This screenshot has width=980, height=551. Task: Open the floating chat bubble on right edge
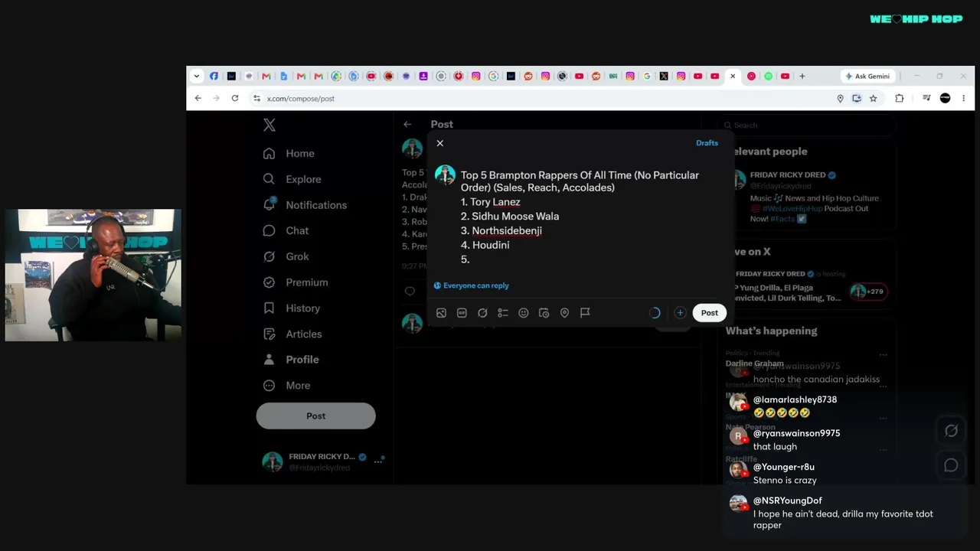click(x=952, y=465)
